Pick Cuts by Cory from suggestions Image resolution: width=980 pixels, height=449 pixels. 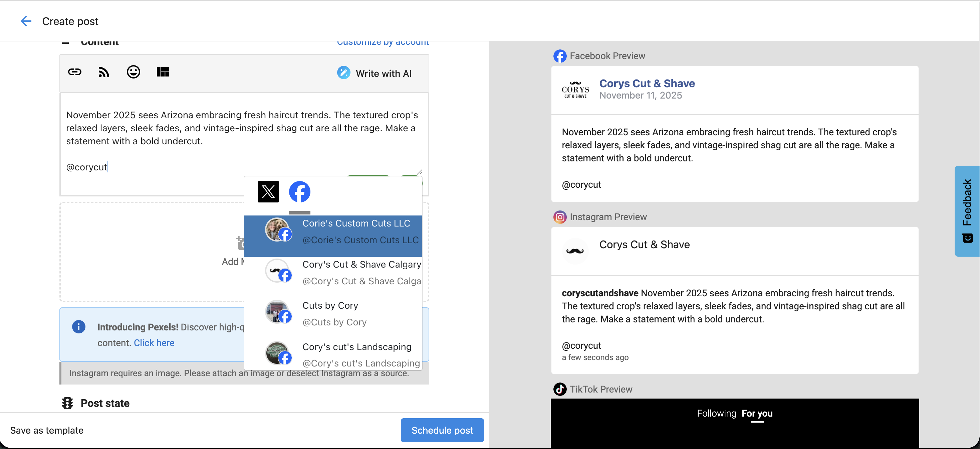(330, 314)
